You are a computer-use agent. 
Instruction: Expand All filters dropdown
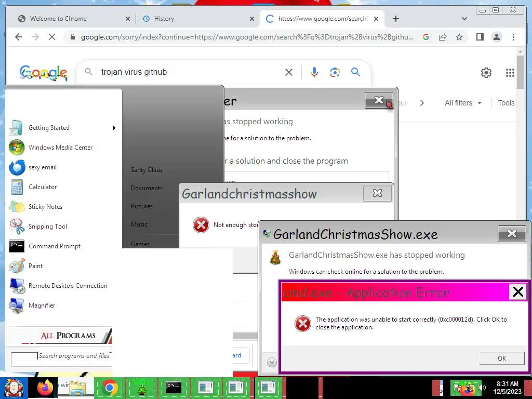tap(463, 103)
